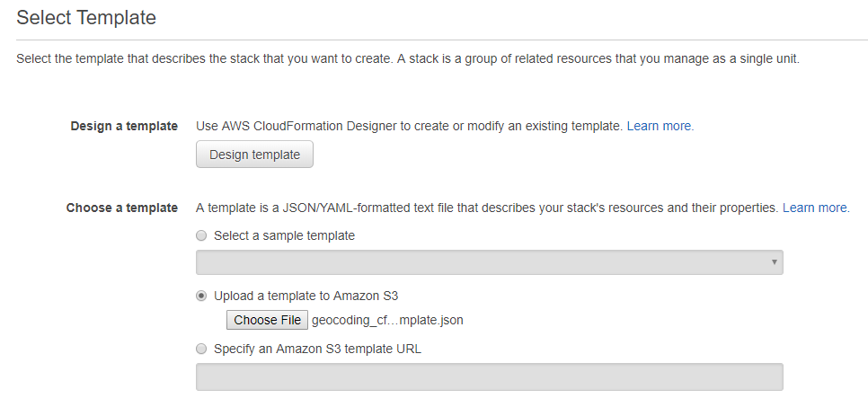Click the Specify an Amazon S3 template URL label
868x416 pixels.
click(318, 350)
